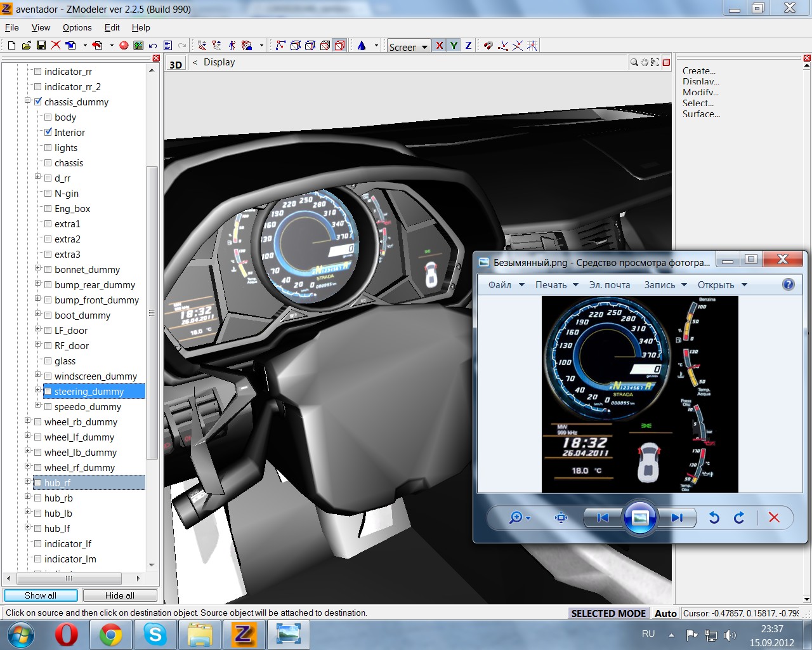
Task: Go to previous image in photo viewer
Action: coord(603,517)
